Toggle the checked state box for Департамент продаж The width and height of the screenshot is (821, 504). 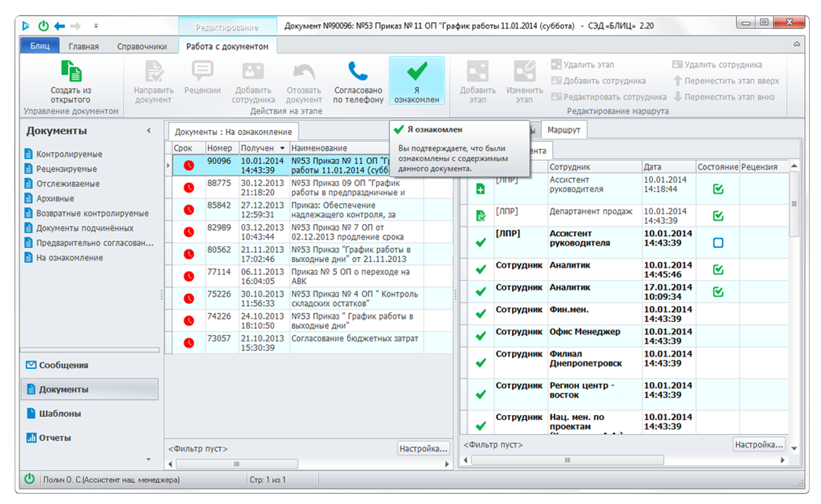point(718,216)
